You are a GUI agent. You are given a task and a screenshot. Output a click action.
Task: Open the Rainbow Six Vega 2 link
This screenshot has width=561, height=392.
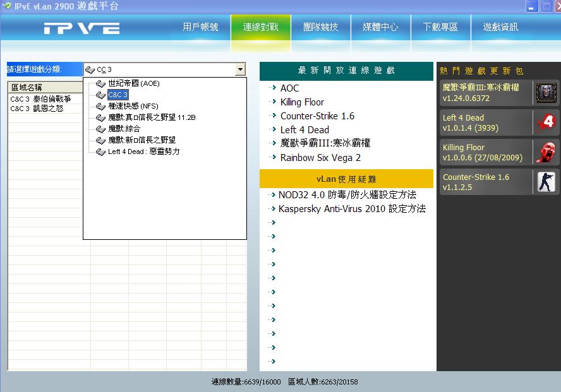320,158
